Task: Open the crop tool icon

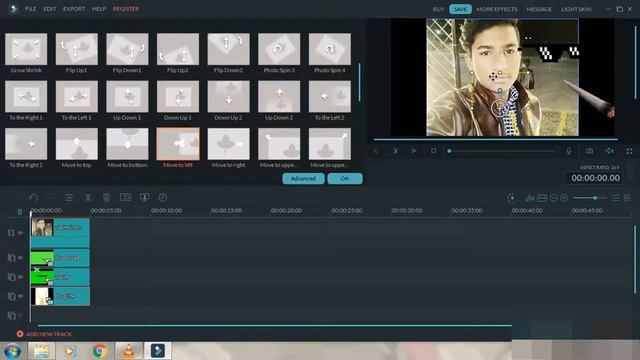Action: 125,197
